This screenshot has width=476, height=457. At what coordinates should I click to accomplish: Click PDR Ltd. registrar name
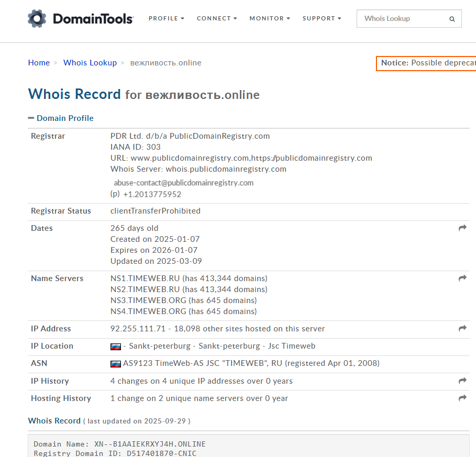(190, 136)
